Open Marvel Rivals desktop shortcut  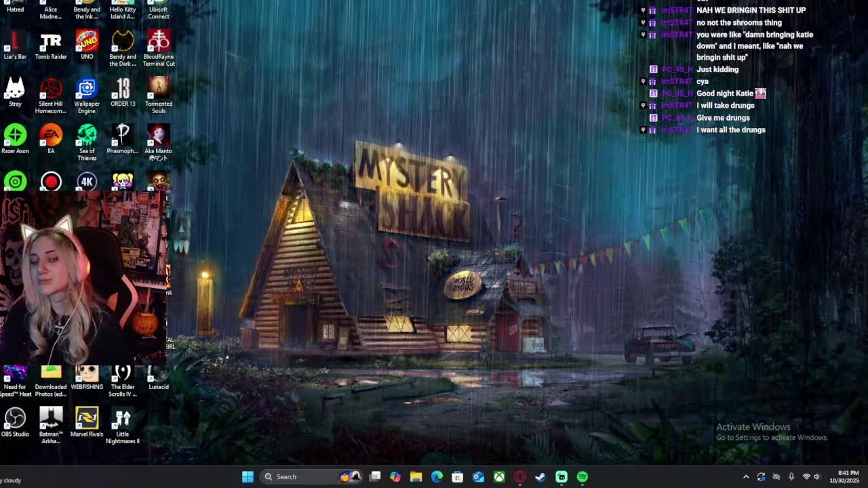(x=87, y=422)
